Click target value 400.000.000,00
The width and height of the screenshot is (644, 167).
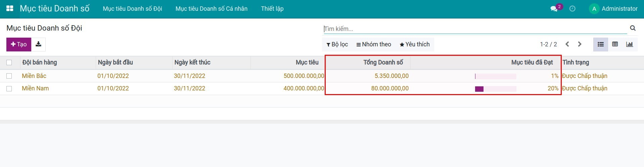[304, 88]
